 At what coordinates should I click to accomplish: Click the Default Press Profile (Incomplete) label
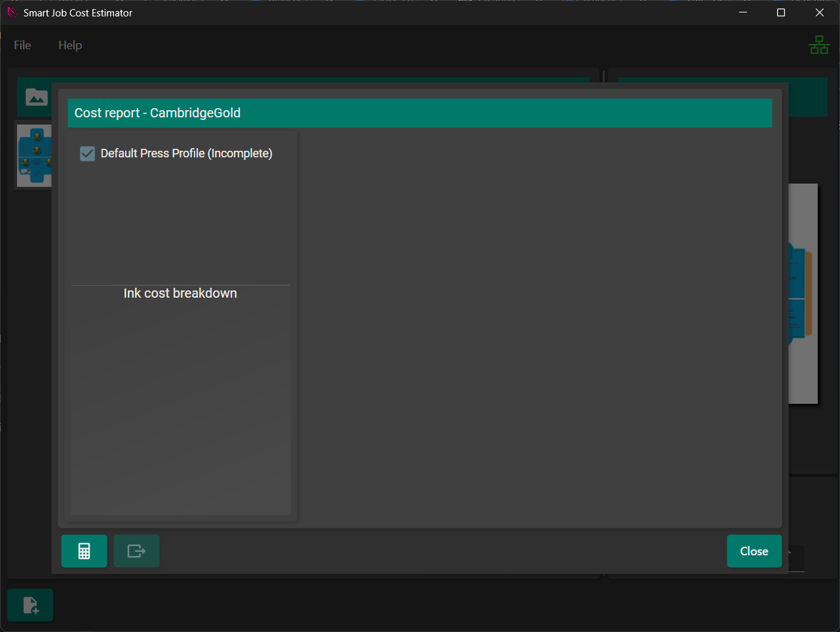186,153
